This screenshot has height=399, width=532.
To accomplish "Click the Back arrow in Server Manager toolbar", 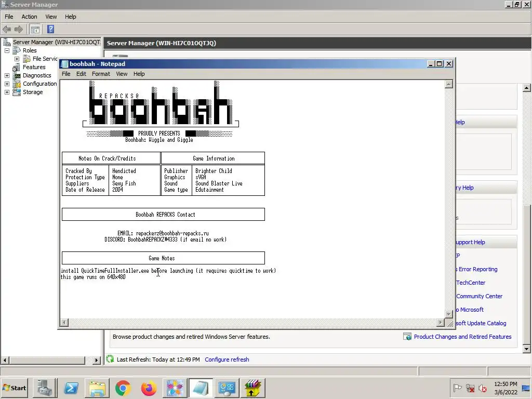I will pos(7,29).
